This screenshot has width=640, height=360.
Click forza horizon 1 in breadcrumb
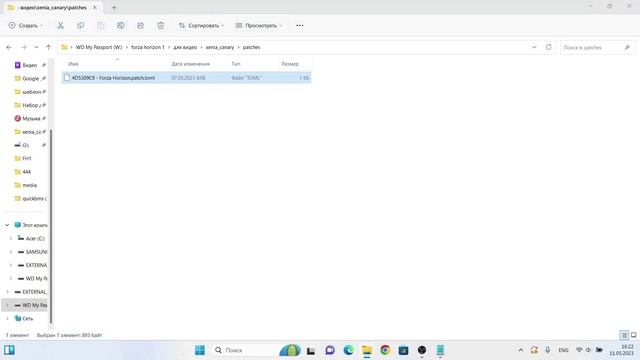point(148,47)
